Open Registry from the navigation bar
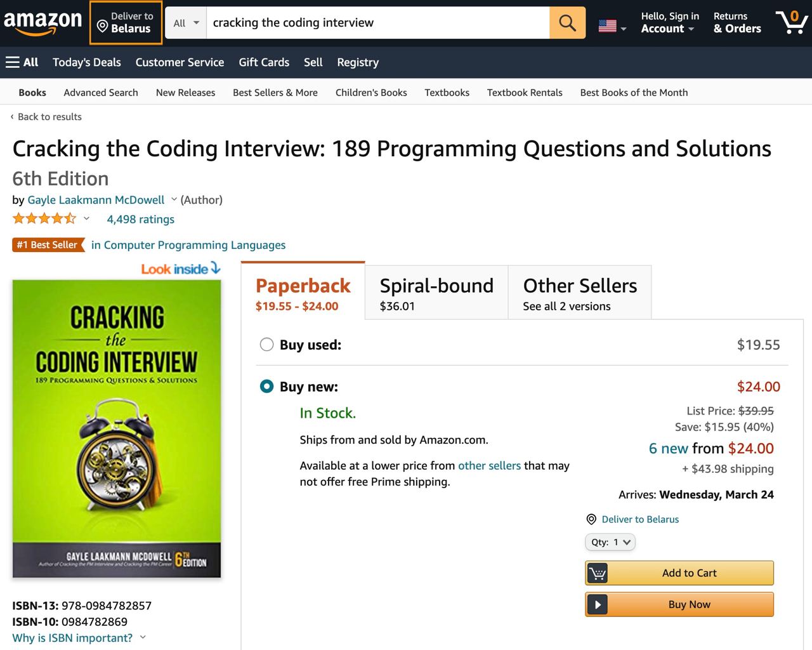The image size is (812, 650). [358, 62]
